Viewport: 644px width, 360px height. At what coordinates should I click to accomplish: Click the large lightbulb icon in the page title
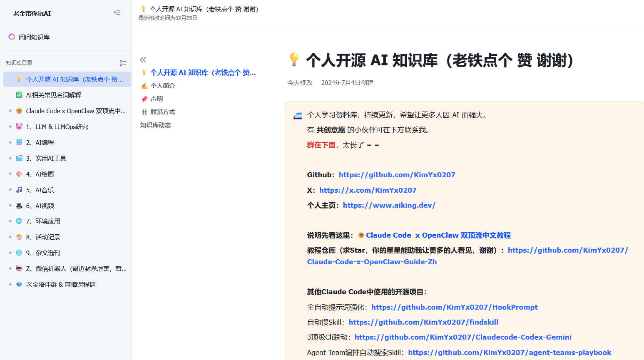[294, 60]
